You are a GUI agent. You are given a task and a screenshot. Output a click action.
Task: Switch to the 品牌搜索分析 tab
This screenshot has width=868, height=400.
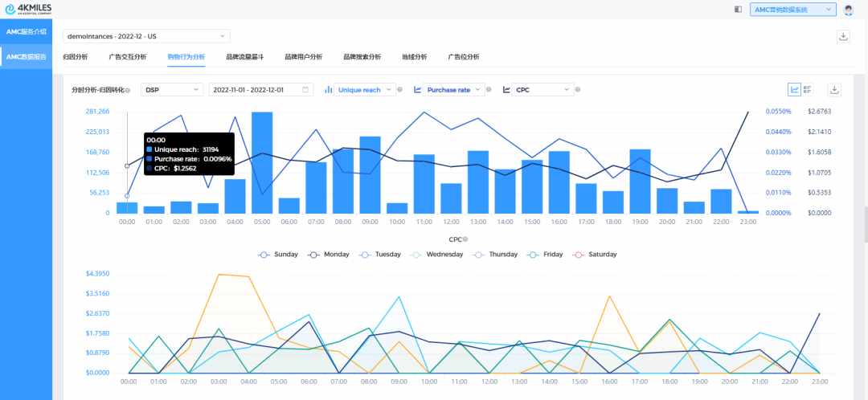(x=362, y=57)
